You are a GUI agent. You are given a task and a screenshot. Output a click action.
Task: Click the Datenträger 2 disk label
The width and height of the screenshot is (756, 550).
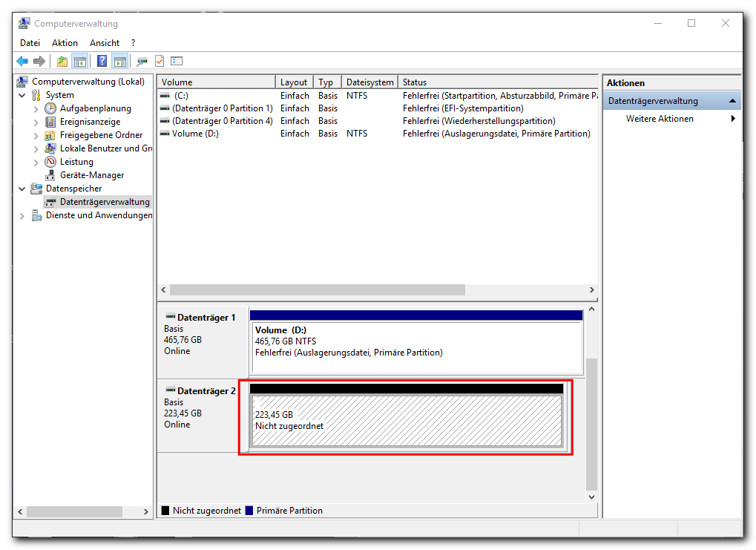coord(206,390)
